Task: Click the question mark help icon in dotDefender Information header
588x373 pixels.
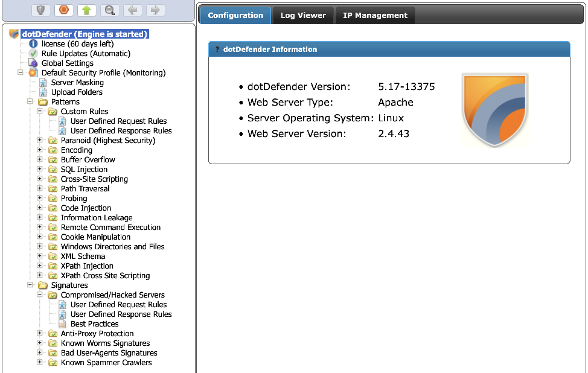Action: 217,49
